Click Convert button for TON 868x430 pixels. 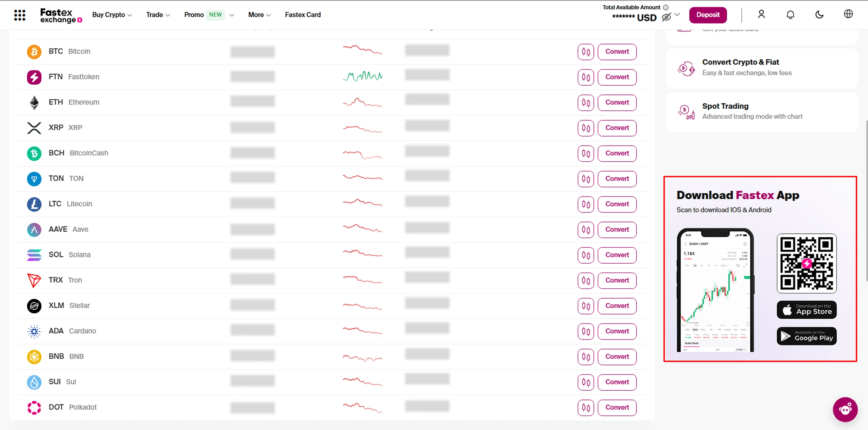tap(617, 179)
